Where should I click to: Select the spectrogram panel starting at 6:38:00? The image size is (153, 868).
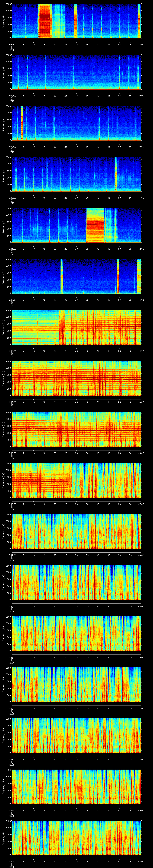coord(77,72)
